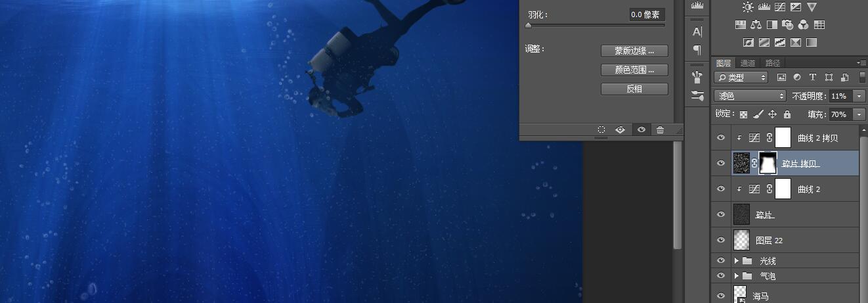Load selection from mask icon

point(601,130)
